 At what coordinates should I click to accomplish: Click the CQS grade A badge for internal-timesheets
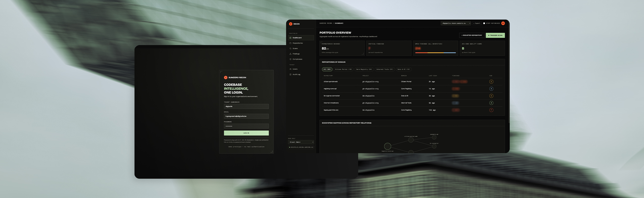pyautogui.click(x=491, y=103)
